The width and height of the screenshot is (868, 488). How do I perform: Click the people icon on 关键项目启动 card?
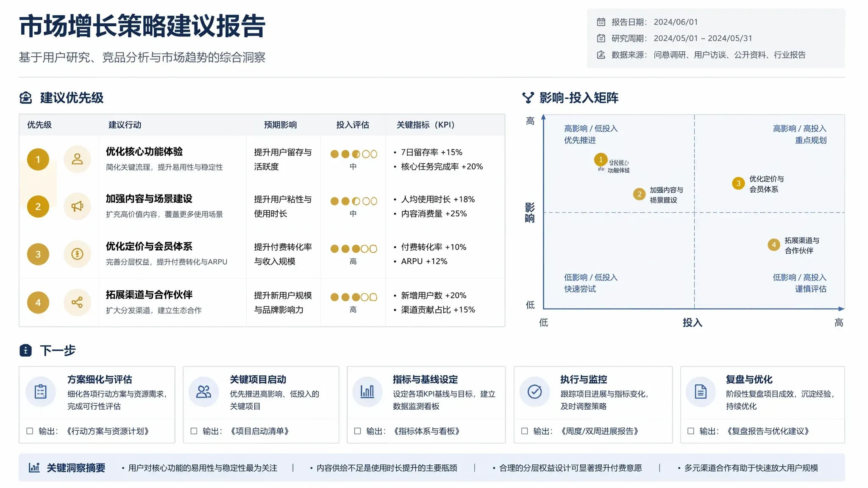(204, 391)
